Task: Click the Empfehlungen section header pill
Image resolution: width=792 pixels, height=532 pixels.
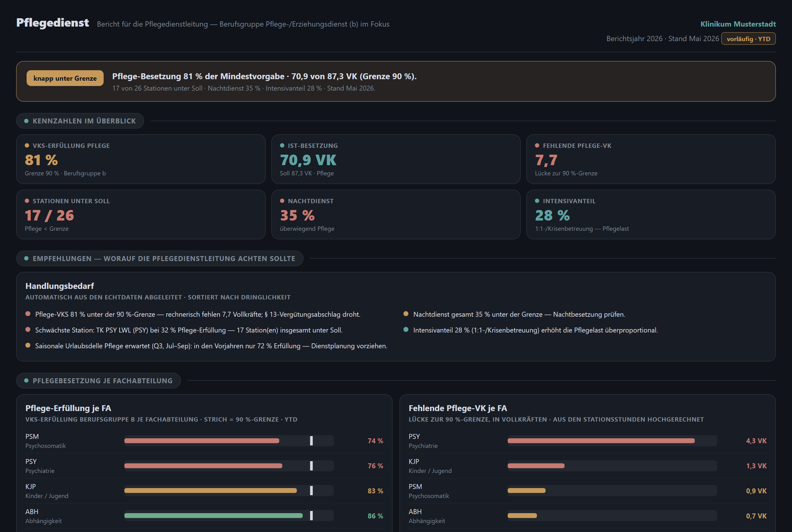Action: (160, 259)
